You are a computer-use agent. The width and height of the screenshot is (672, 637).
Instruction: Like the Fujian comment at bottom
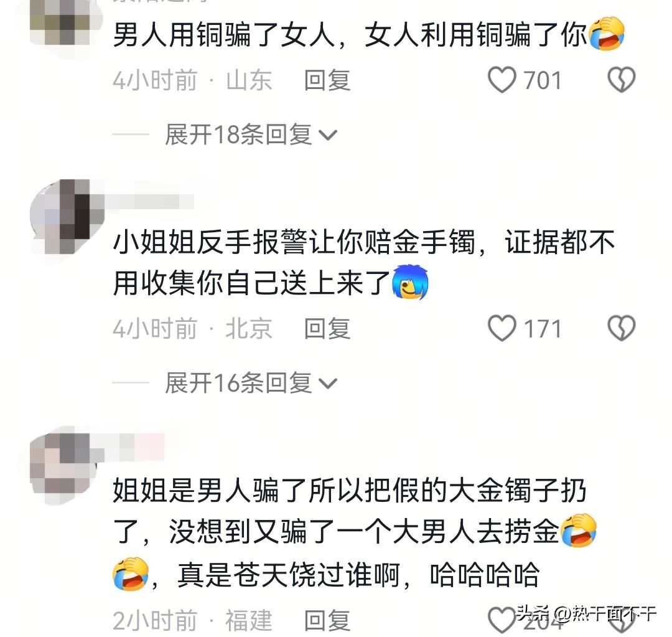click(x=502, y=620)
